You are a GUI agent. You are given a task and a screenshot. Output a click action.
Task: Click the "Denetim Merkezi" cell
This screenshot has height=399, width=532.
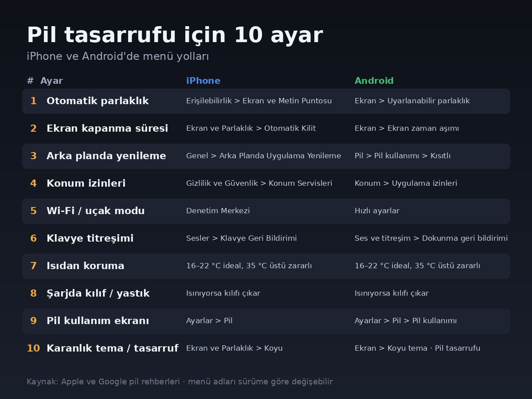[218, 211]
